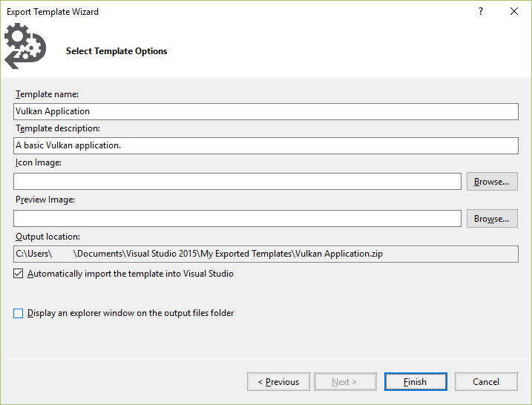Browse for a Preview Image file
This screenshot has height=405, width=532.
coord(491,218)
